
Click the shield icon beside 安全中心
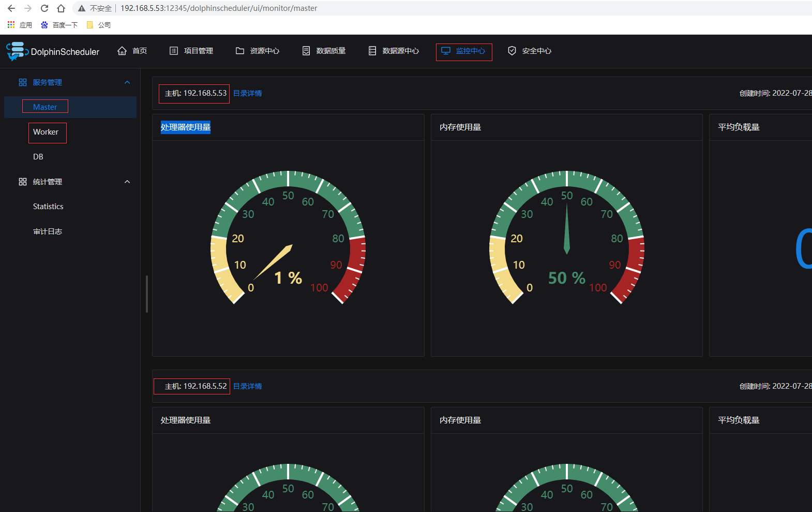[x=512, y=51]
